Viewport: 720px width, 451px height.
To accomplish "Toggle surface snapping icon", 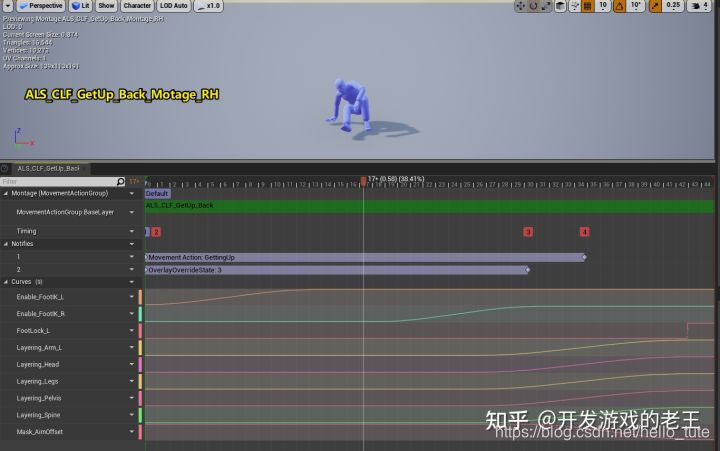I will tap(574, 6).
